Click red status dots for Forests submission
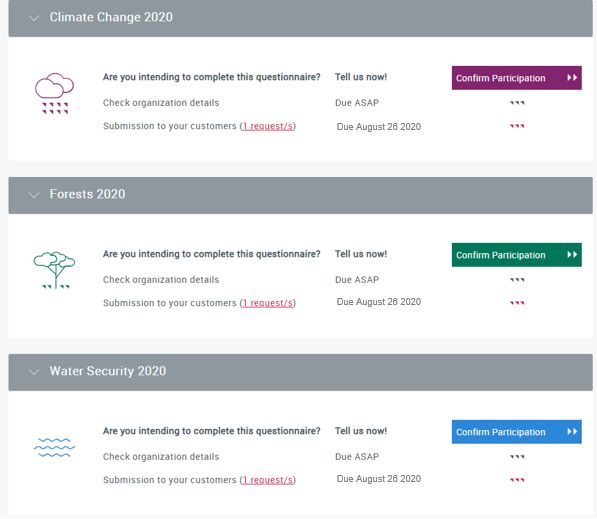The width and height of the screenshot is (597, 519). (517, 303)
